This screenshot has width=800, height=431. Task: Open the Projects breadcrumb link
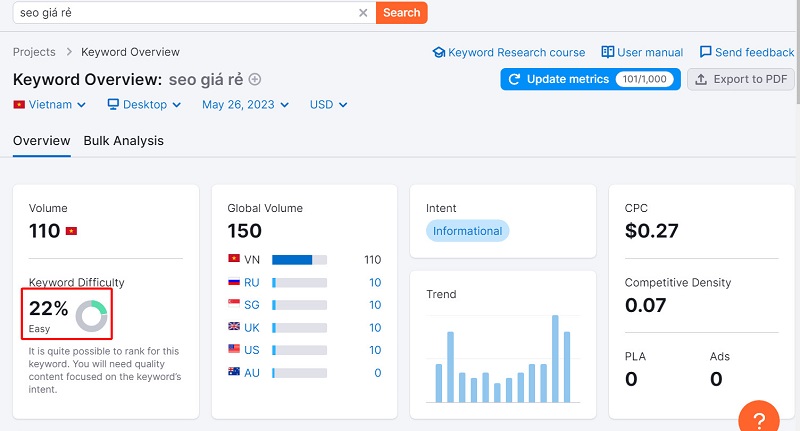tap(34, 52)
